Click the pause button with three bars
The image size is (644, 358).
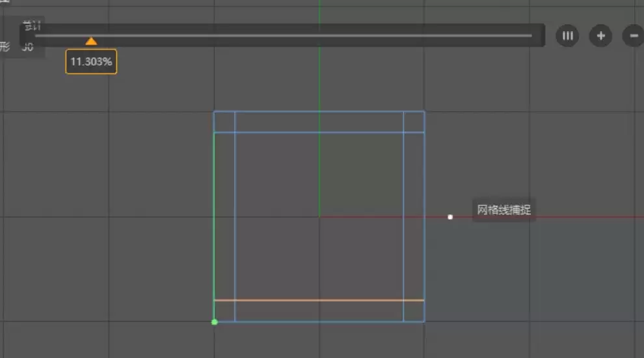click(567, 36)
